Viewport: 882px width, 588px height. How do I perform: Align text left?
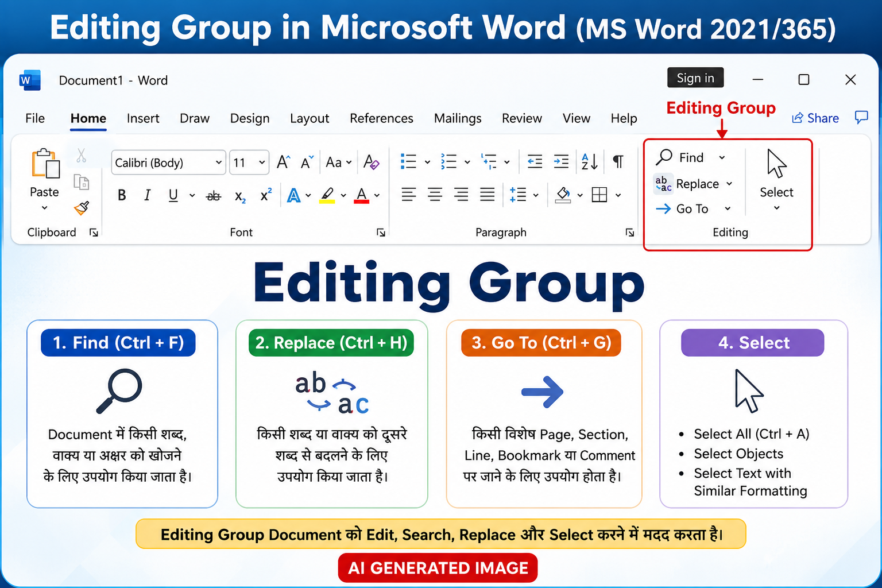click(409, 195)
